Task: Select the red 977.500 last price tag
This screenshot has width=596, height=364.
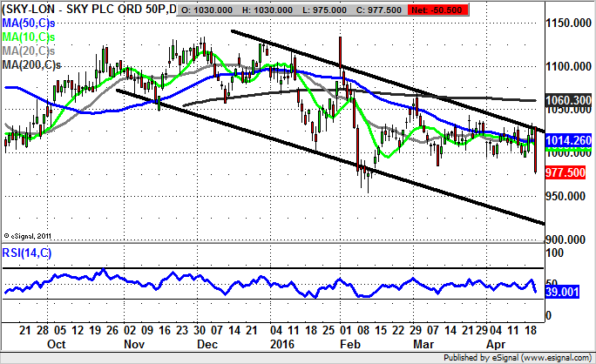Action: pos(566,172)
